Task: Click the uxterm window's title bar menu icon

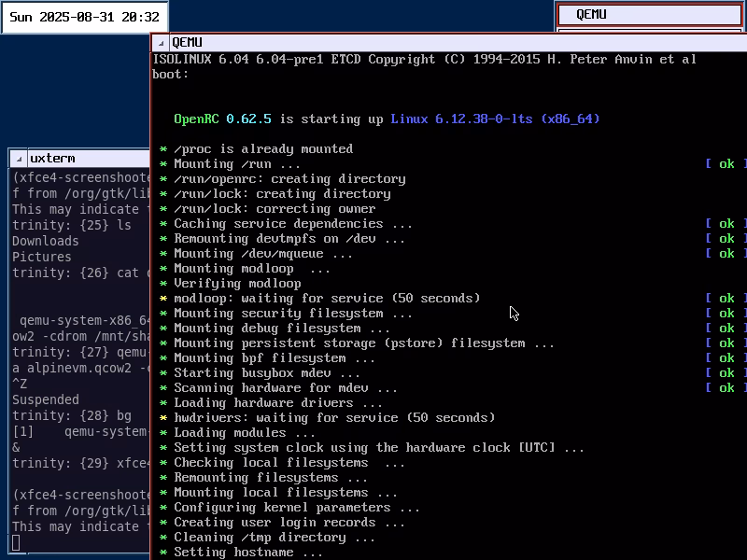Action: [x=19, y=158]
